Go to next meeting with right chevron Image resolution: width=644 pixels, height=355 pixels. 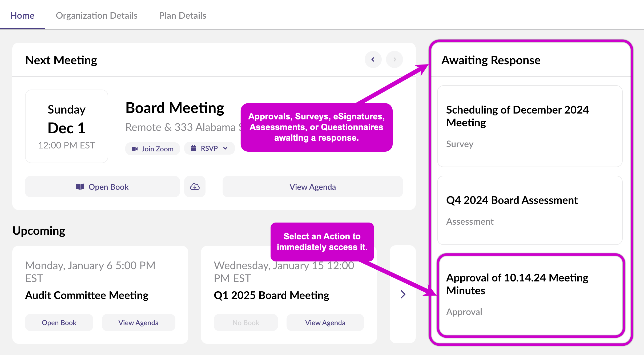click(x=395, y=59)
